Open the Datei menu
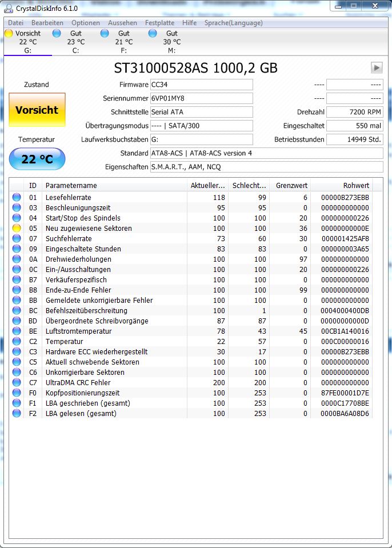Screen dimensions: 392x548 click(x=16, y=23)
